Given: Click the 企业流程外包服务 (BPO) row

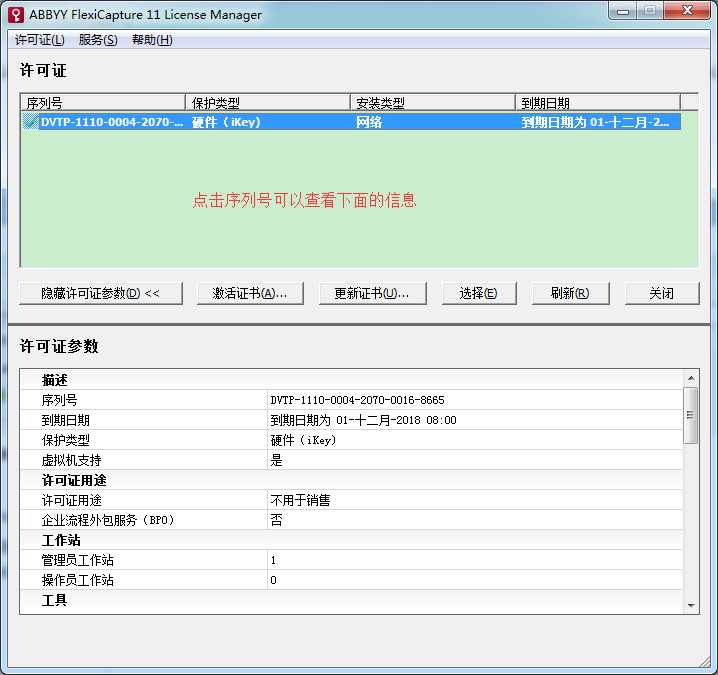Looking at the screenshot, I should pyautogui.click(x=351, y=520).
